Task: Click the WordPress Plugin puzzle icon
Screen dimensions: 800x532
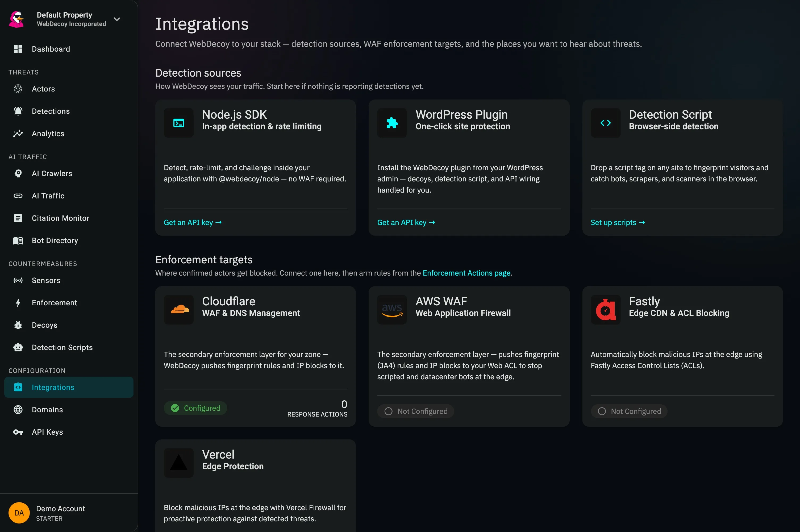Action: tap(392, 123)
